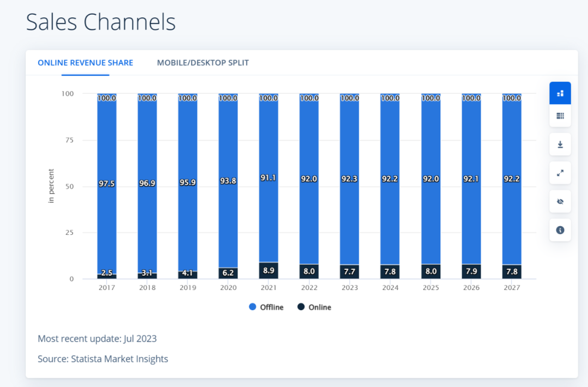Click the 2024 x-axis year label
Screen dimensions: 588x387
coord(390,288)
